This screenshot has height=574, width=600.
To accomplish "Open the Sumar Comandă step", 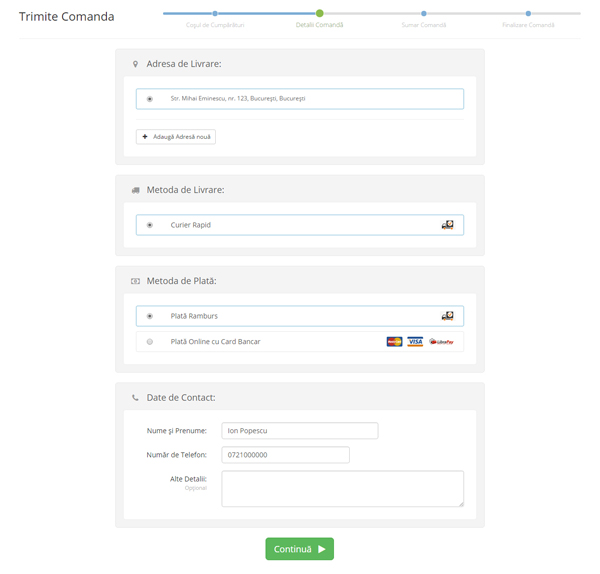I will [424, 14].
